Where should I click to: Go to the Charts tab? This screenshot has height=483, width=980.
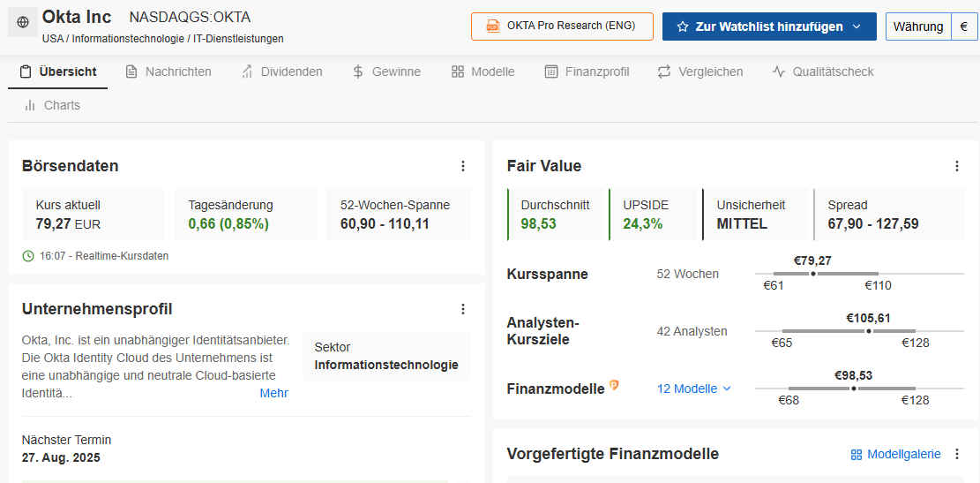[x=52, y=105]
